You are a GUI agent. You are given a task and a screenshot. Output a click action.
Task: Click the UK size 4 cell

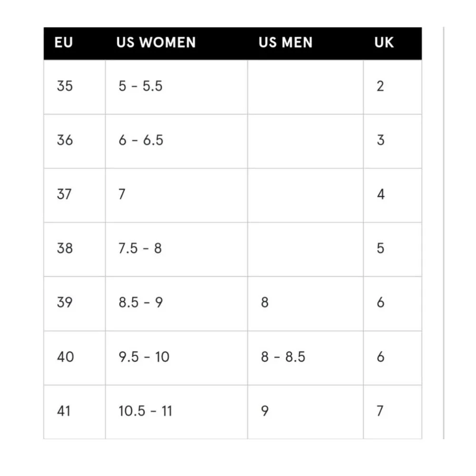point(380,194)
